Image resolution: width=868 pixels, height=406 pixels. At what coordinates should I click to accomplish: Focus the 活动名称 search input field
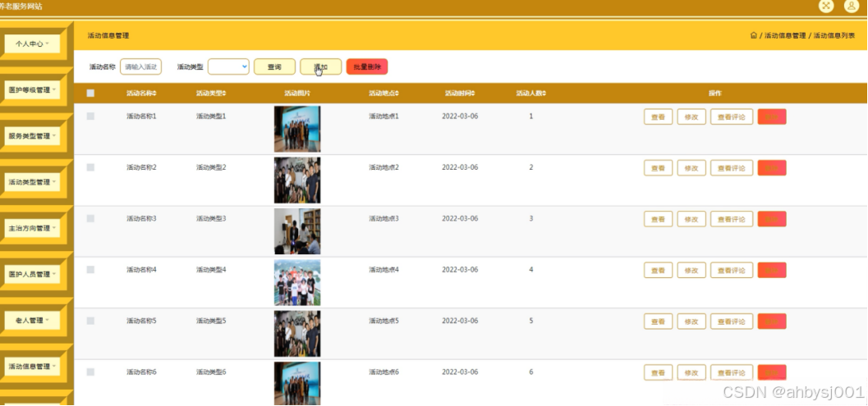(x=140, y=66)
